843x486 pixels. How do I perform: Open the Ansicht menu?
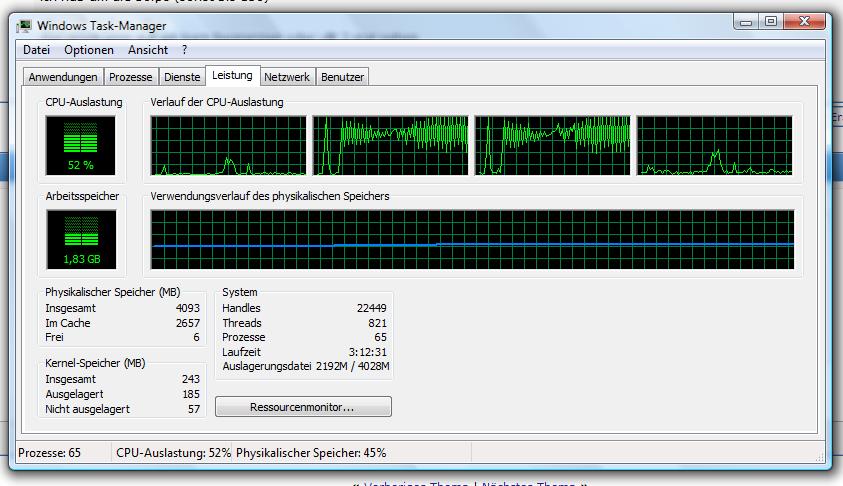pyautogui.click(x=148, y=50)
